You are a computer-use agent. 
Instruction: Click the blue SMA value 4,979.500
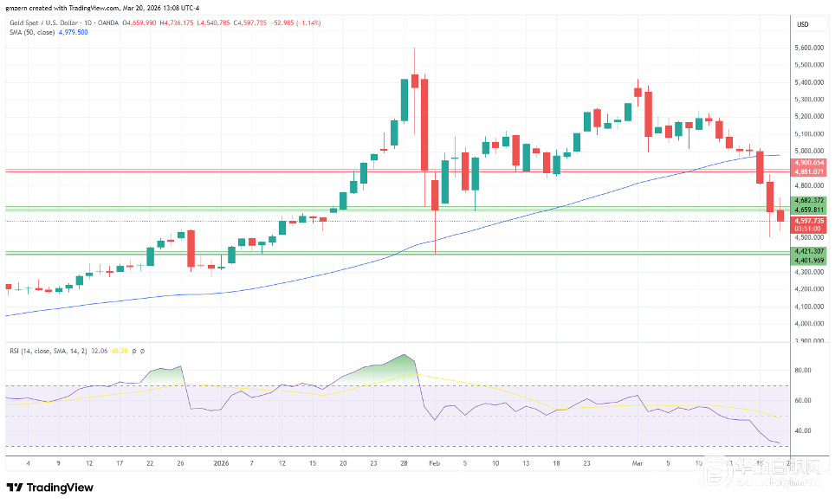pyautogui.click(x=73, y=32)
